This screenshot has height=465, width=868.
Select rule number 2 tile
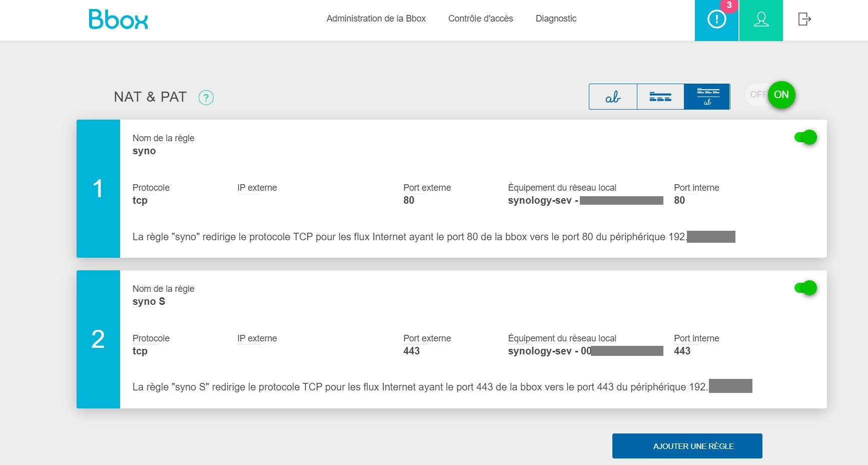[x=98, y=339]
